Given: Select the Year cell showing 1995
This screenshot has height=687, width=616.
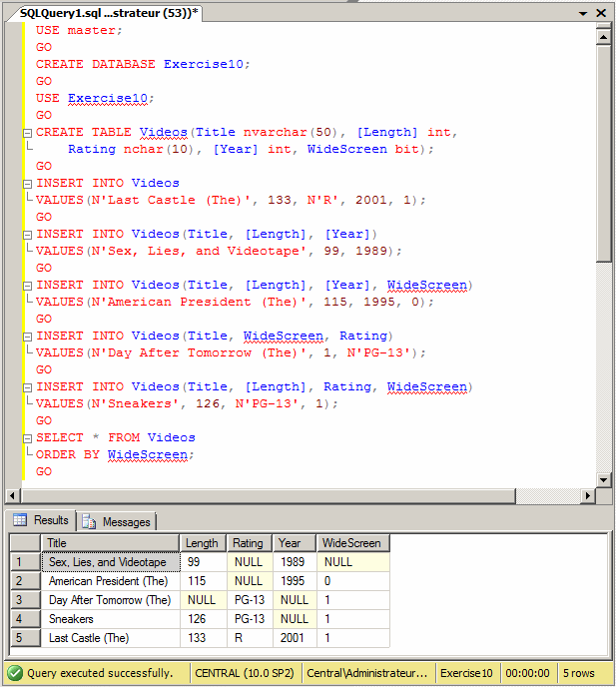Looking at the screenshot, I should [x=295, y=581].
